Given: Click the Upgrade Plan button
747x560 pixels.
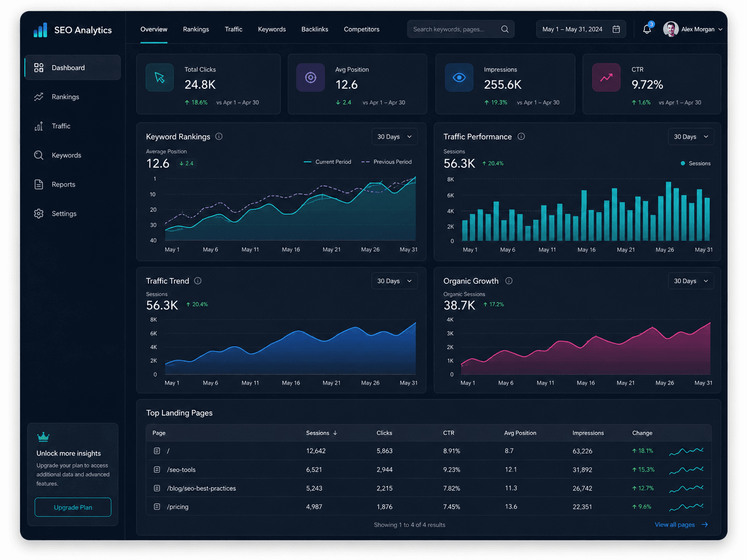Looking at the screenshot, I should click(73, 507).
